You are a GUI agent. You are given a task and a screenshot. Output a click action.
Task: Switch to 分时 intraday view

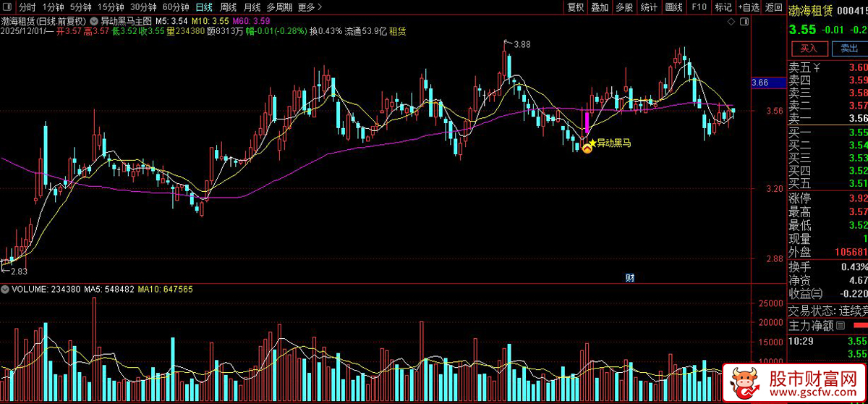point(27,7)
